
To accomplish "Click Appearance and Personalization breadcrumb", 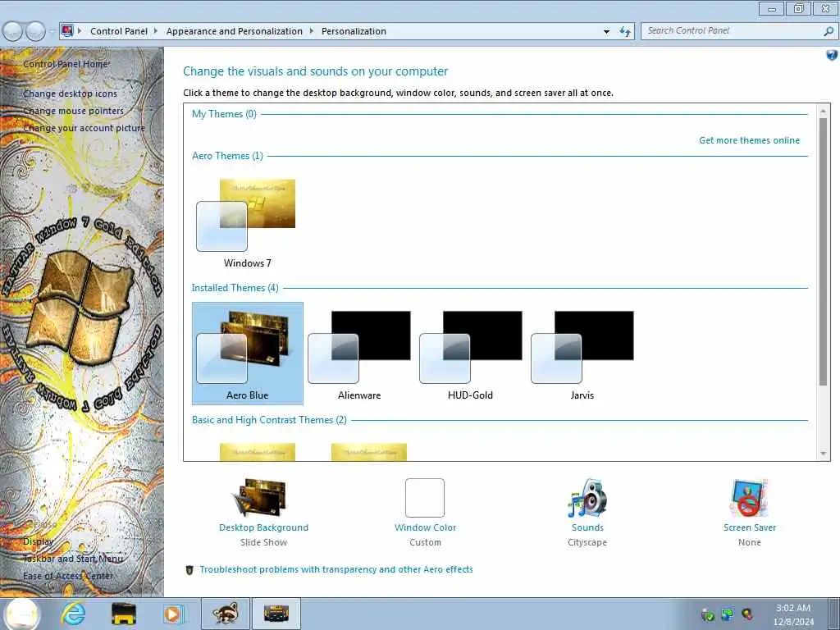I will point(234,31).
